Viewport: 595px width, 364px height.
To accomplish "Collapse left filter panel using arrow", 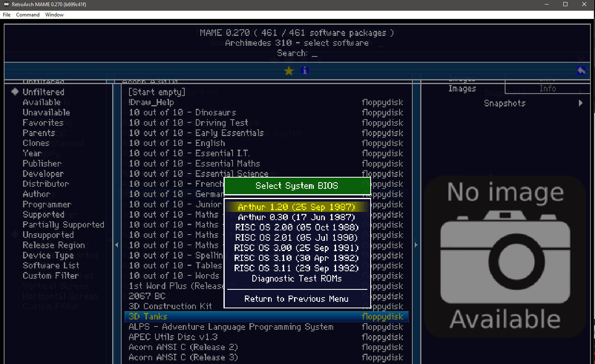I will (117, 245).
